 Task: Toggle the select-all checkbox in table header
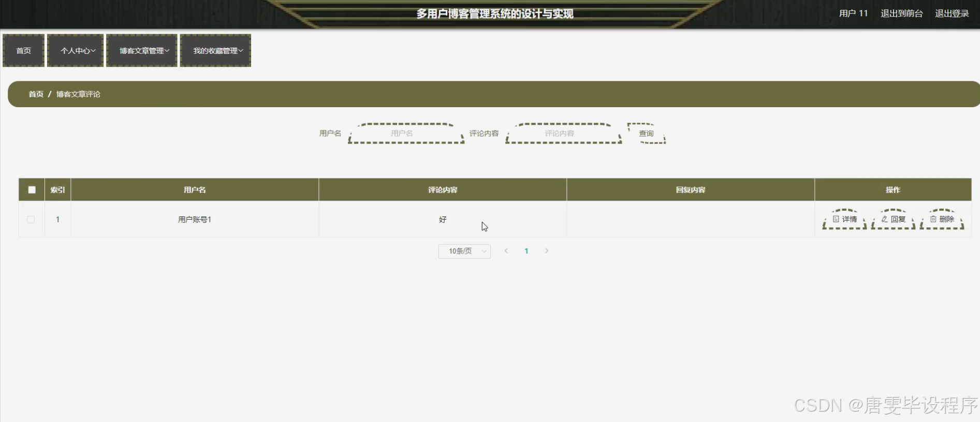pyautogui.click(x=32, y=190)
